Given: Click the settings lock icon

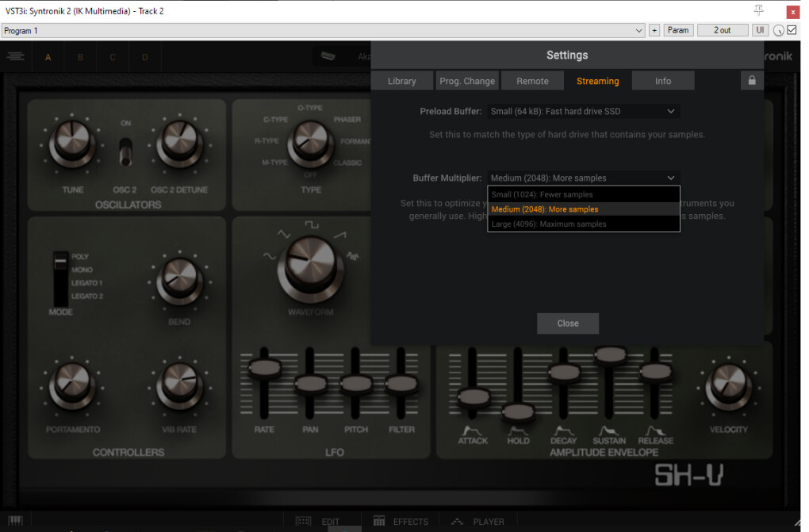Looking at the screenshot, I should 752,81.
